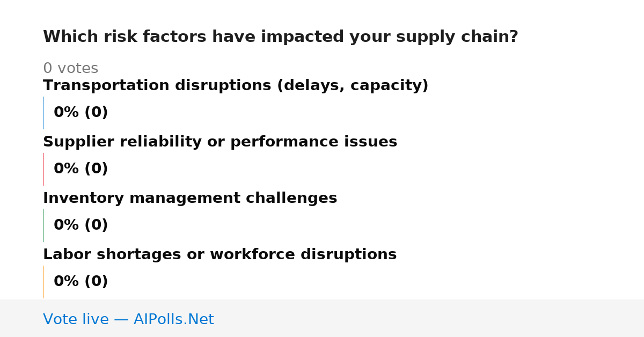Click the '(delays, capacity)' parenthetical text
The image size is (644, 337).
[x=353, y=86]
